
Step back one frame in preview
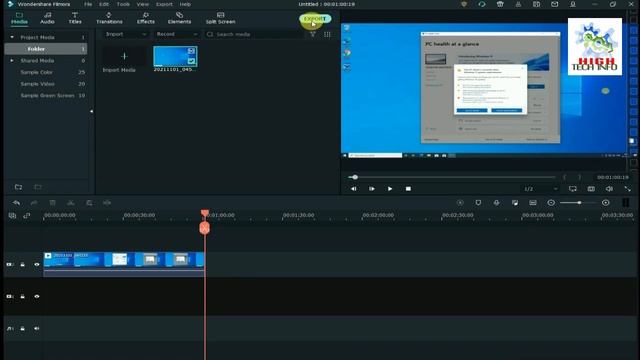[x=353, y=189]
